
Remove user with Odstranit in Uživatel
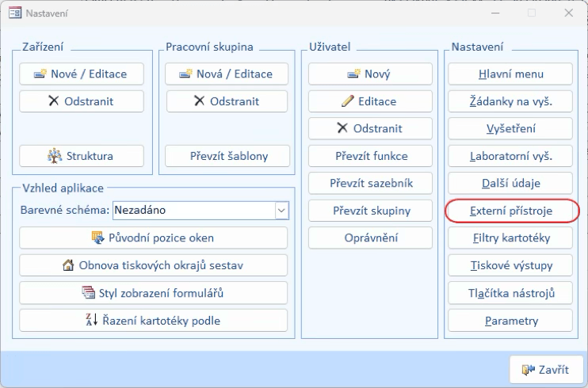point(370,128)
